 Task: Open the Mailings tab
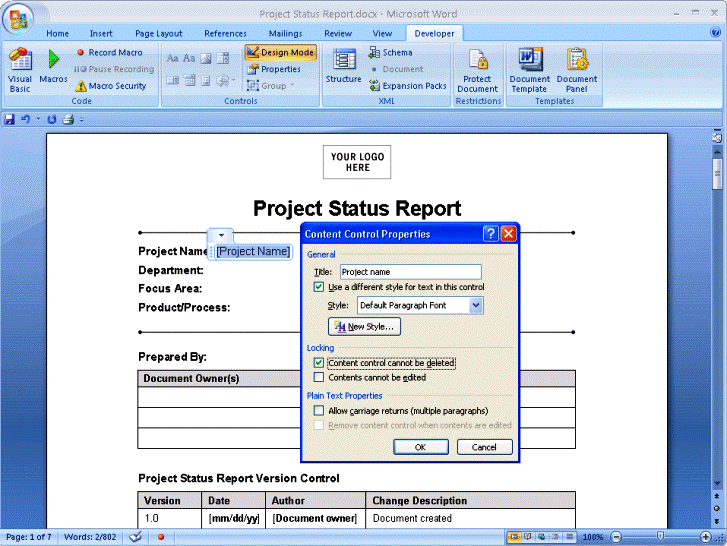pos(286,33)
